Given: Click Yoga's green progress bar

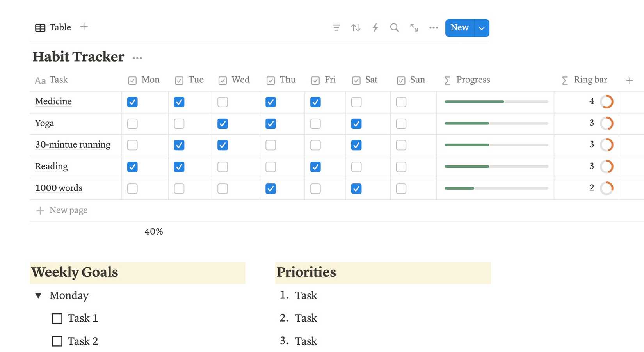Looking at the screenshot, I should [x=466, y=123].
